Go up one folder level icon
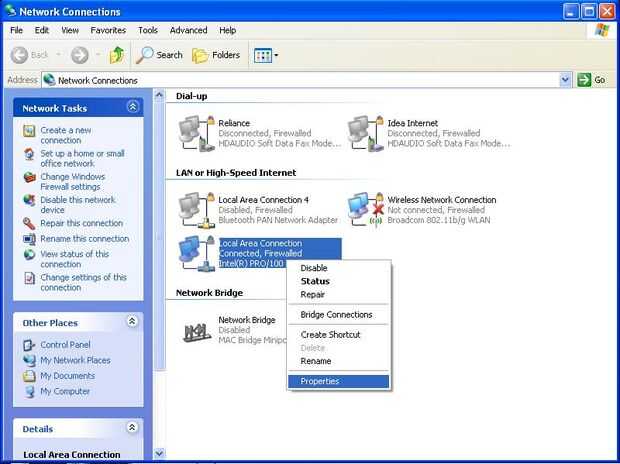Image resolution: width=620 pixels, height=464 pixels. point(117,55)
